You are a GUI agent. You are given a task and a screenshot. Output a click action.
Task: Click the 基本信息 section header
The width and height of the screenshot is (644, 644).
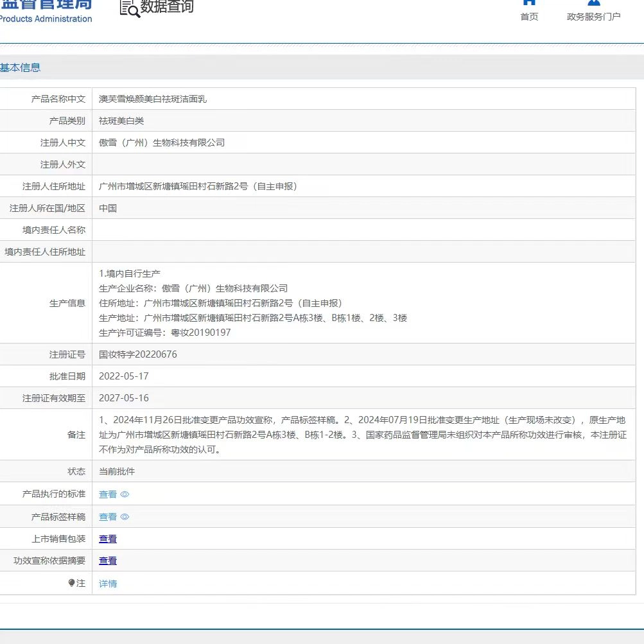click(x=21, y=67)
